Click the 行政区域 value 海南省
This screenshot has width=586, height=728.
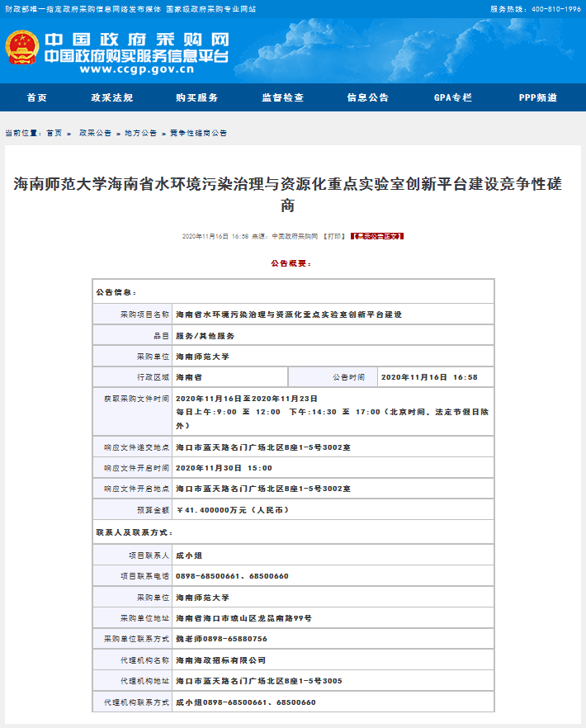(x=189, y=377)
